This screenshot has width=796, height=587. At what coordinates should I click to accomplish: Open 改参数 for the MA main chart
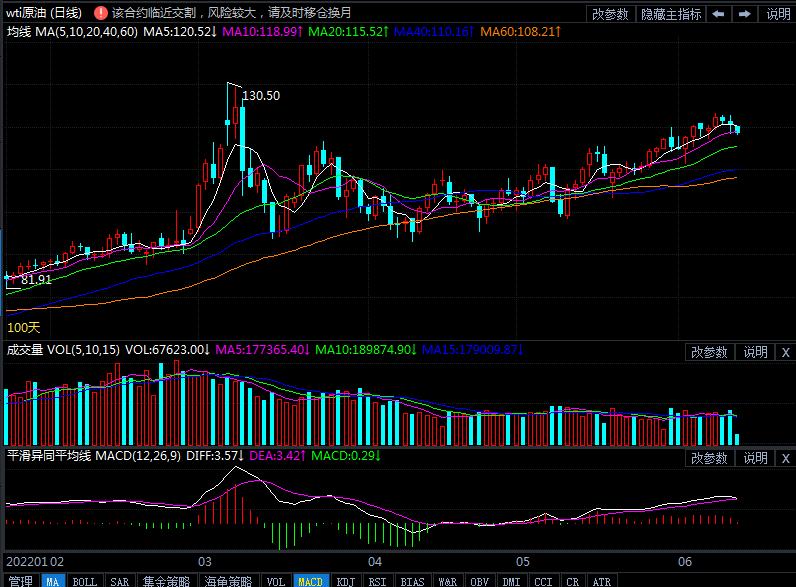[x=610, y=14]
